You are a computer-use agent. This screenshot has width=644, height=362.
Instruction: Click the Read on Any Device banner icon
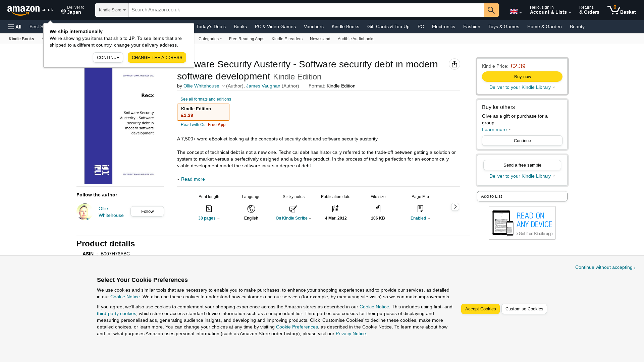522,223
